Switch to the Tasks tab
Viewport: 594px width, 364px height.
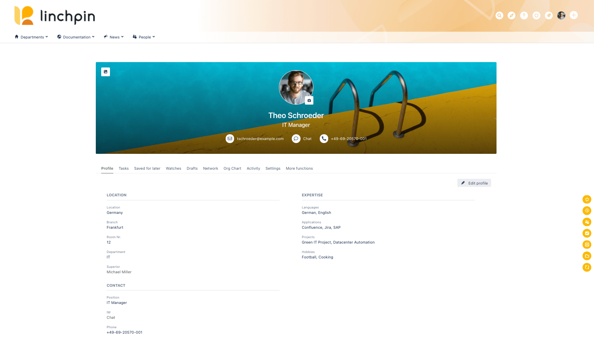pyautogui.click(x=123, y=168)
